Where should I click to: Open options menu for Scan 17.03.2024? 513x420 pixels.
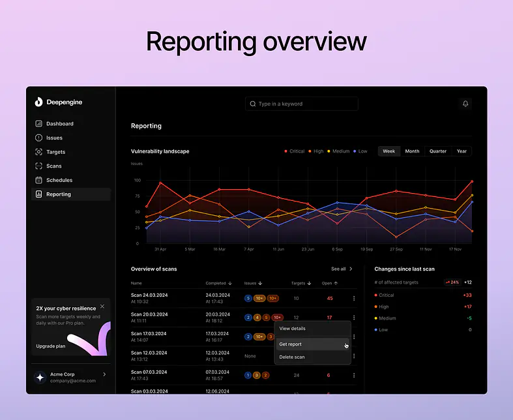click(354, 337)
